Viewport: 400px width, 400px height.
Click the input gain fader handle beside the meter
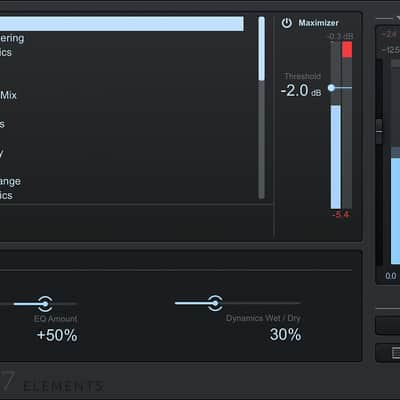pyautogui.click(x=379, y=131)
